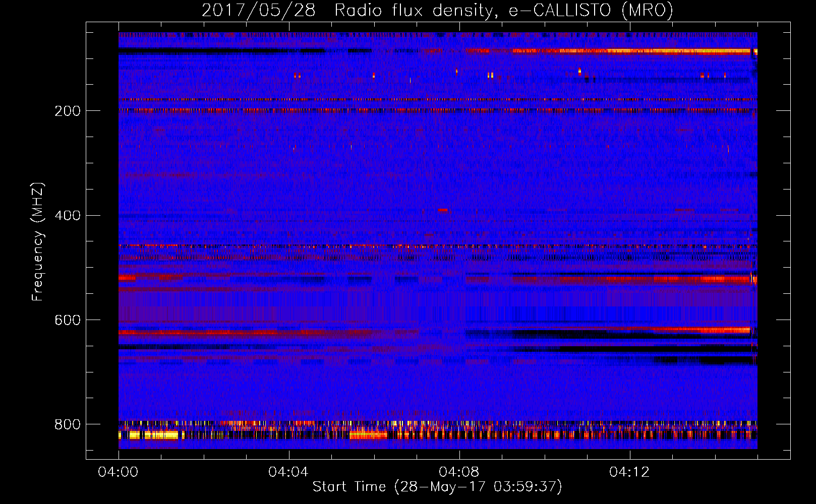816x504 pixels.
Task: Click the 'Start Time (28-May-17 03:59:37)' label
Action: tap(437, 487)
